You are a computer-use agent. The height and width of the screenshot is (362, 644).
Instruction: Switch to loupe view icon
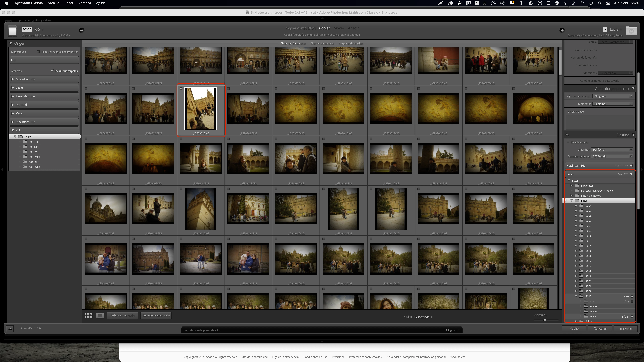pos(100,315)
